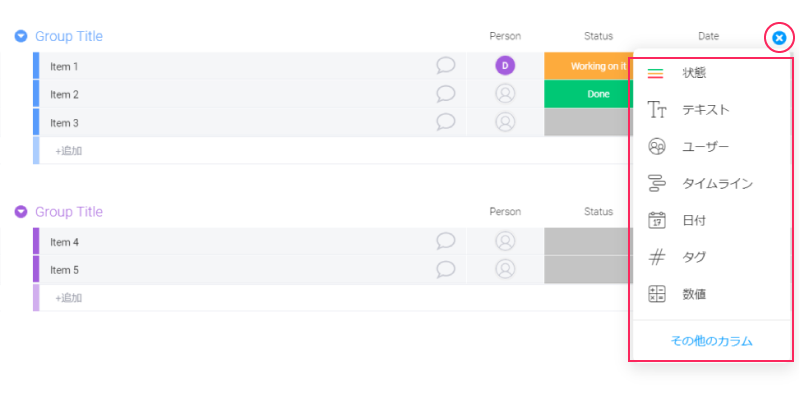The width and height of the screenshot is (801, 405).
Task: Open the green Done status cell
Action: (x=588, y=94)
